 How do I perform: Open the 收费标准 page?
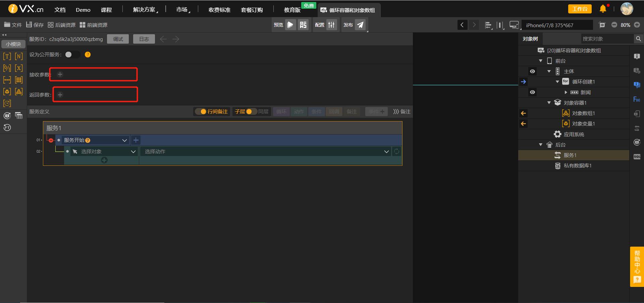coord(219,10)
